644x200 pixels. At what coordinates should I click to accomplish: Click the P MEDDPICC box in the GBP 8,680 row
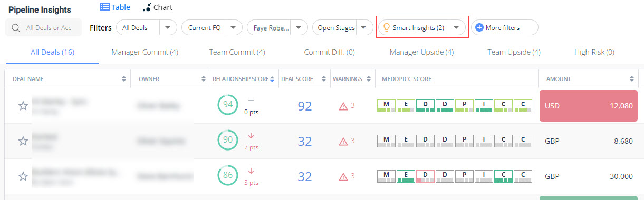[x=464, y=141]
